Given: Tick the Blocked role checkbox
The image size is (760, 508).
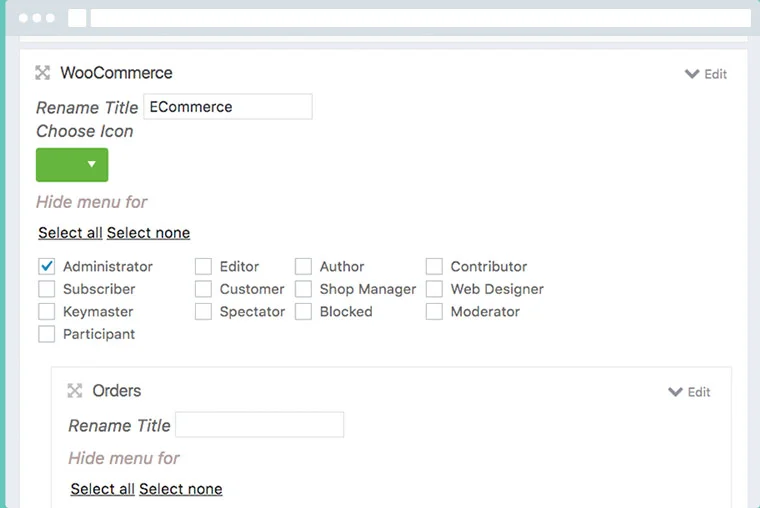Looking at the screenshot, I should pos(303,312).
